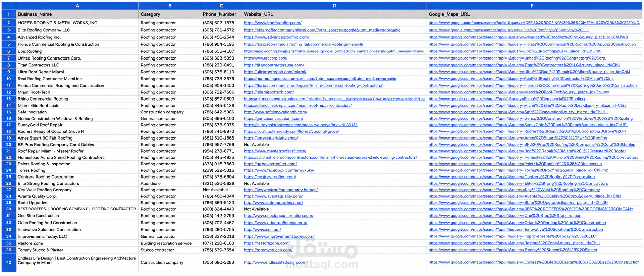Screen dimensions: 644x276
Task: Open the avantequality.com website link
Action: click(x=273, y=196)
